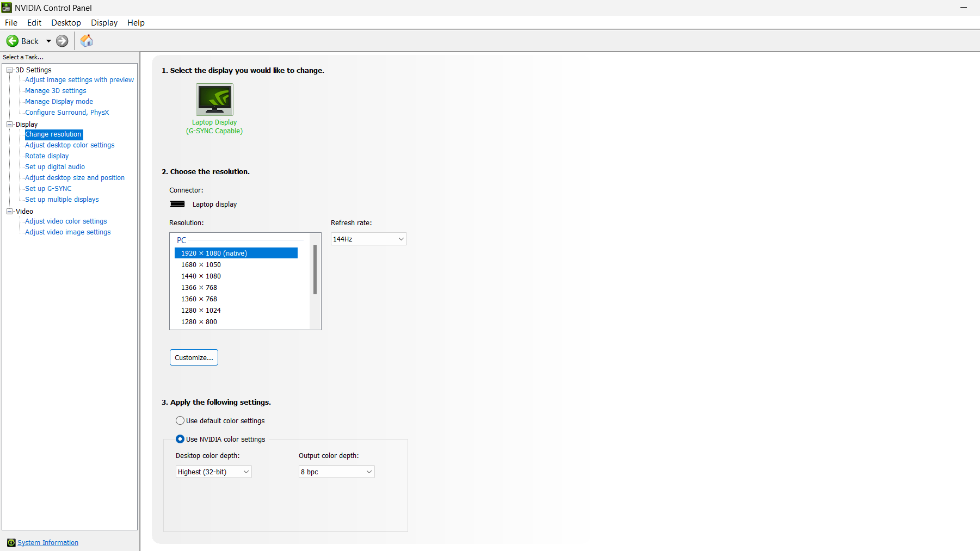The height and width of the screenshot is (551, 980).
Task: Open Set up multiple displays
Action: [62, 199]
